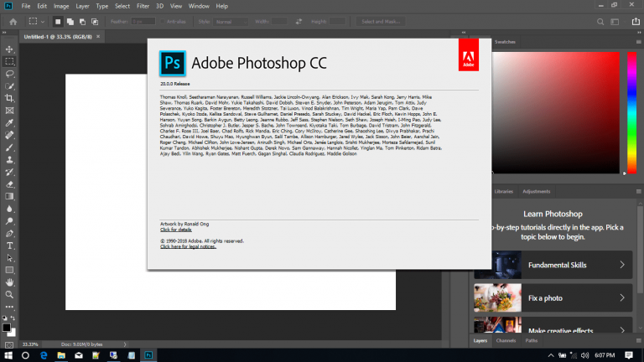Click the hue spectrum slider bar

(631, 112)
